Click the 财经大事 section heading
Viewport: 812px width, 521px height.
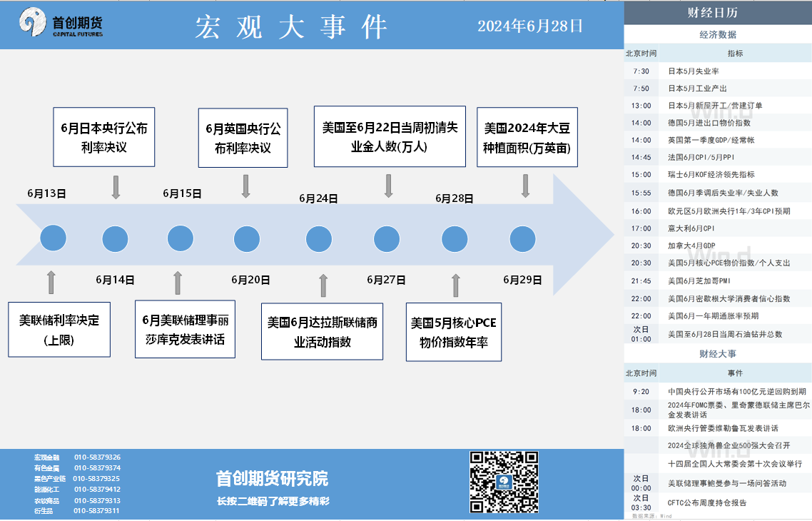[x=718, y=354]
